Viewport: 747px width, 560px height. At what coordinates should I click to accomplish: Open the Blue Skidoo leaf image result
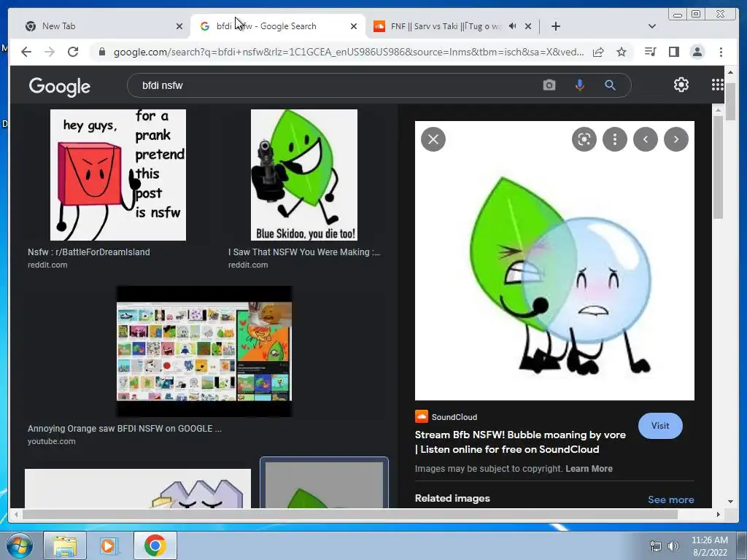304,175
